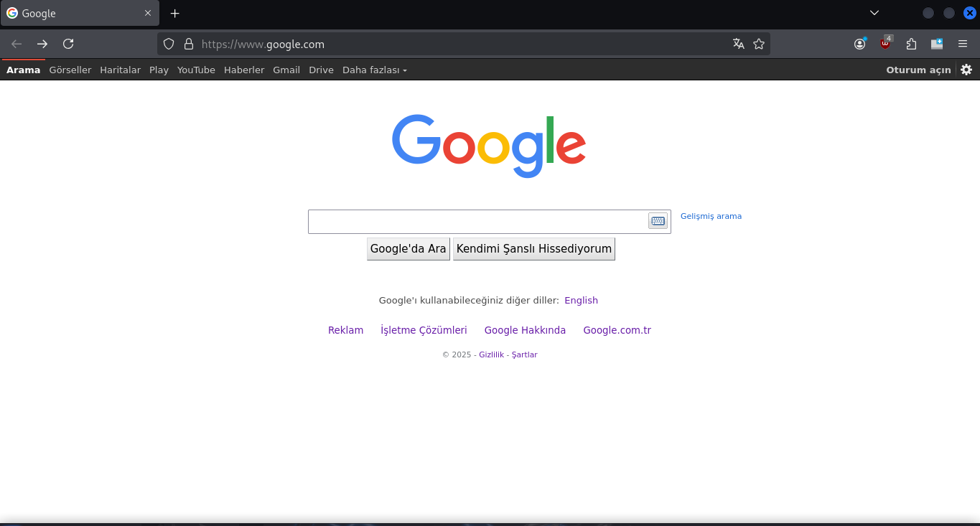Go back to the previous page
The image size is (980, 526).
[x=17, y=44]
